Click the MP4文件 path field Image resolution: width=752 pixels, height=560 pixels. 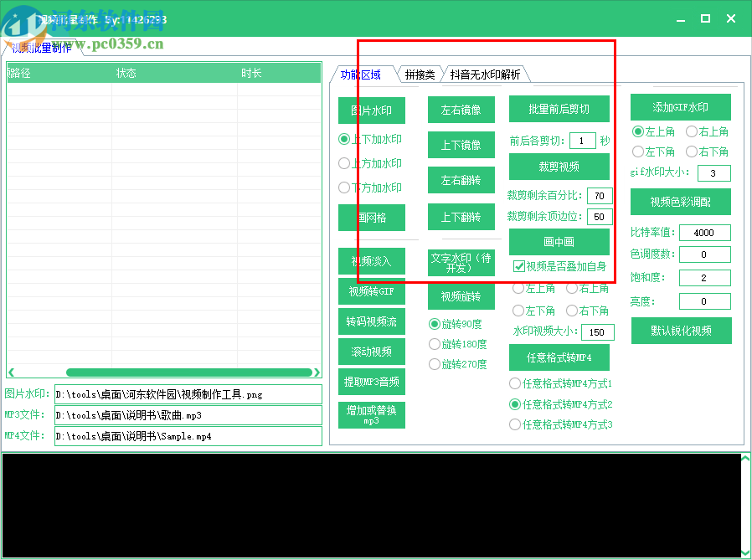(188, 436)
